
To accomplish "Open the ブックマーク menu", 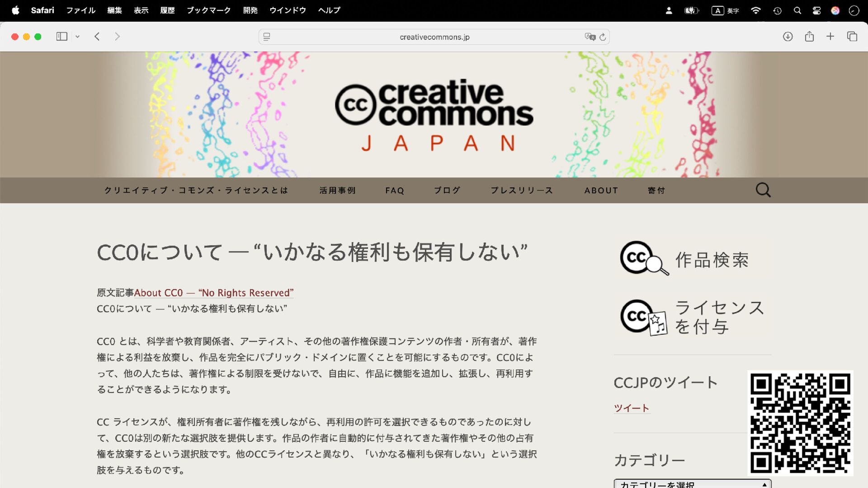I will [x=209, y=10].
